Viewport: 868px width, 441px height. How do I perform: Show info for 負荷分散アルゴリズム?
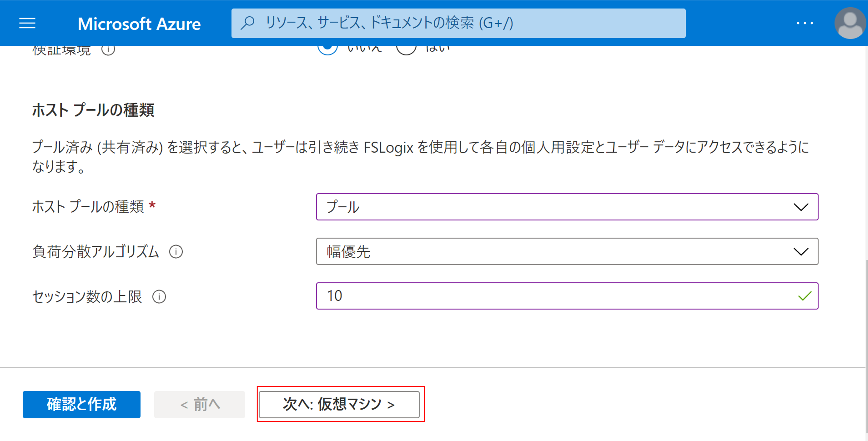click(x=176, y=252)
